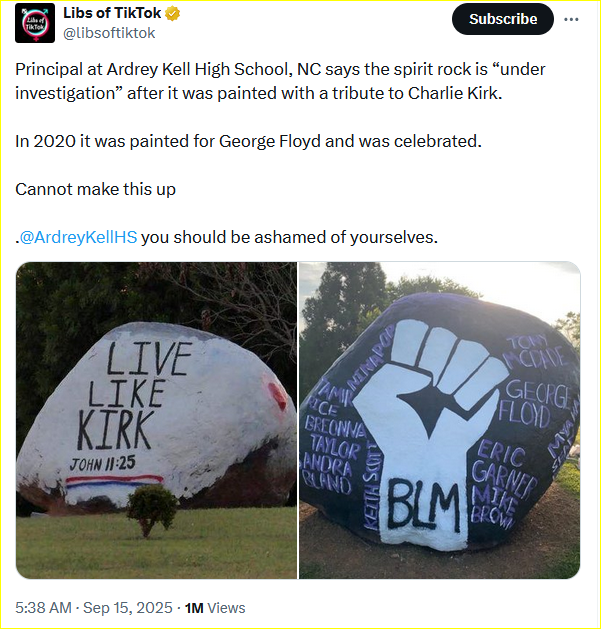601x629 pixels.
Task: Open the 5:38 AM post timestamp
Action: (x=43, y=608)
